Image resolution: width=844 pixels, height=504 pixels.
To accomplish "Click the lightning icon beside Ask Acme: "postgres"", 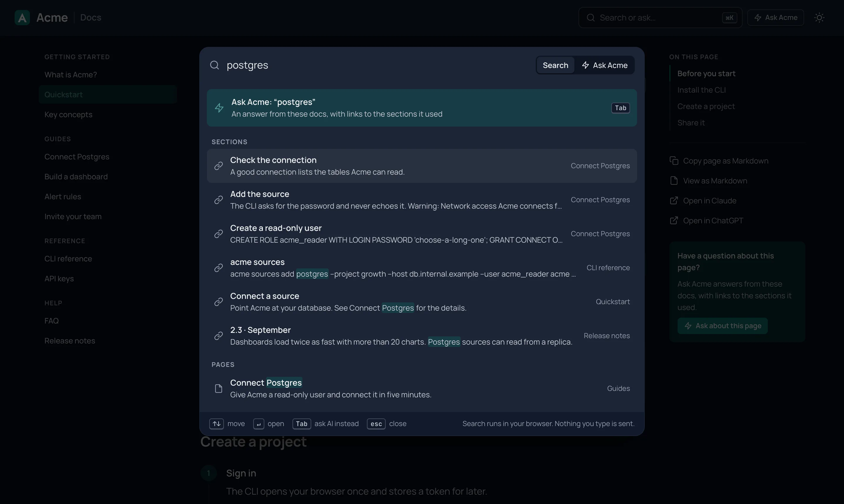I will 219,108.
